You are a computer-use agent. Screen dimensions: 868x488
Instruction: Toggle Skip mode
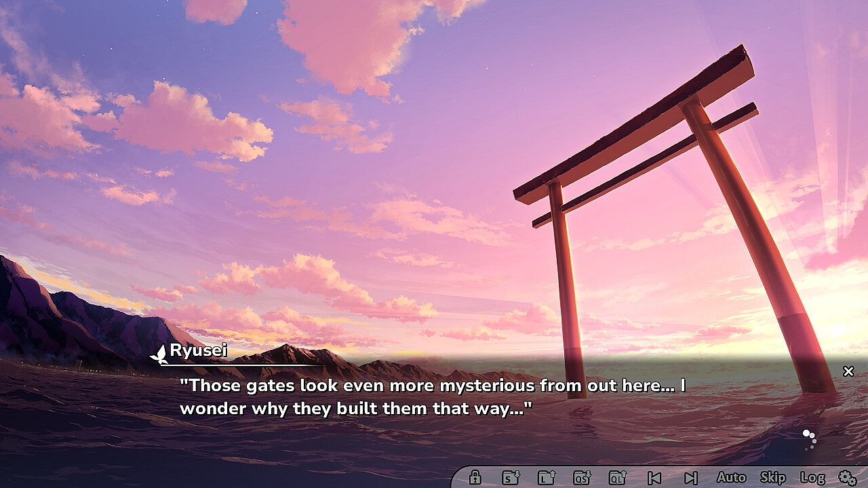(x=773, y=477)
